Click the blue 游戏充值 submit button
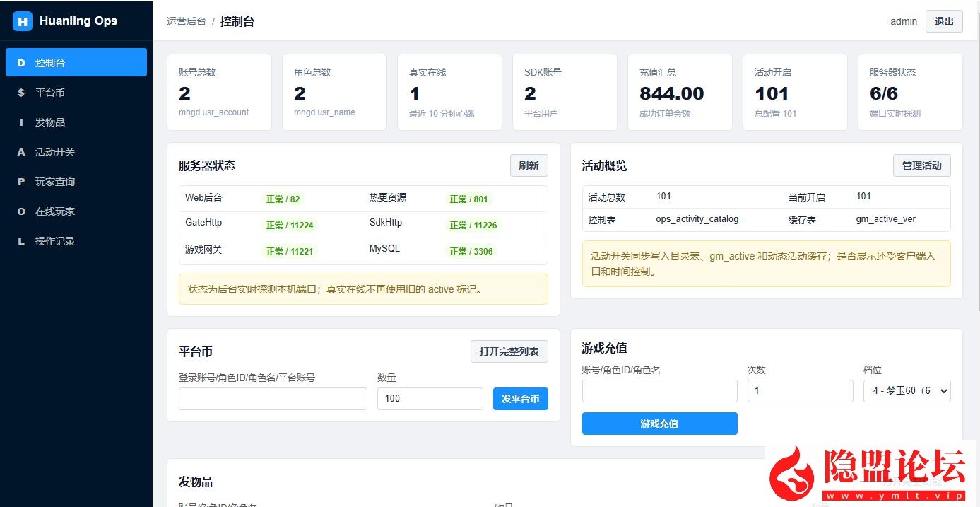Image resolution: width=980 pixels, height=507 pixels. pyautogui.click(x=659, y=424)
